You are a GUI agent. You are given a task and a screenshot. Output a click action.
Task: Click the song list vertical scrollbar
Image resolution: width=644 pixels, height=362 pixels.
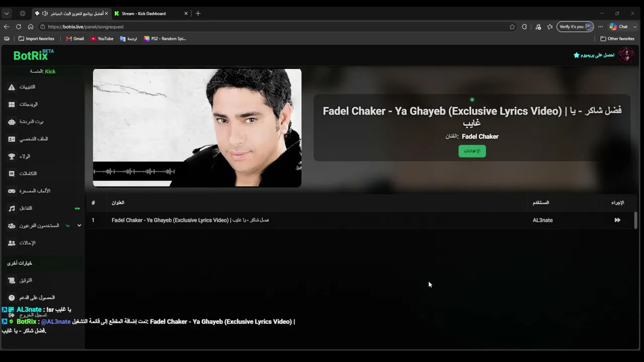[x=635, y=220]
